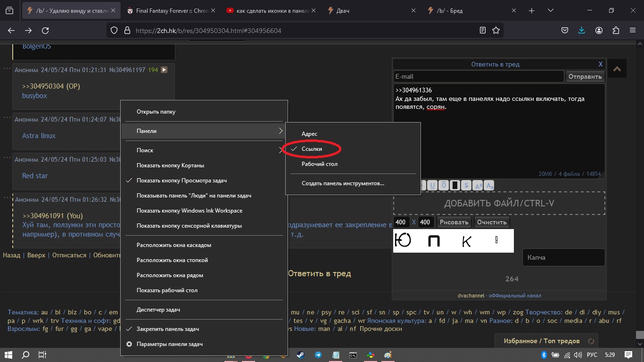Apply superscript formatting in reply form
Viewport: 644px width, 362px height.
(x=478, y=185)
